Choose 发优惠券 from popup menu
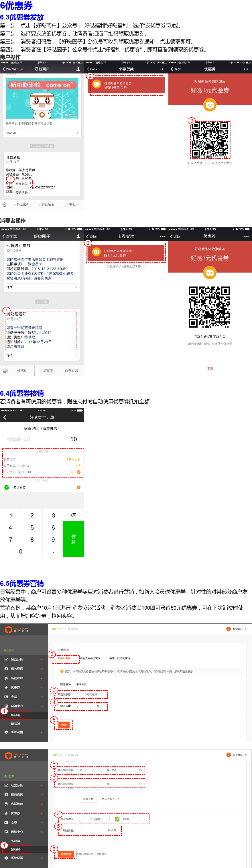Image resolution: width=252 pixels, height=868 pixels. pos(21,184)
